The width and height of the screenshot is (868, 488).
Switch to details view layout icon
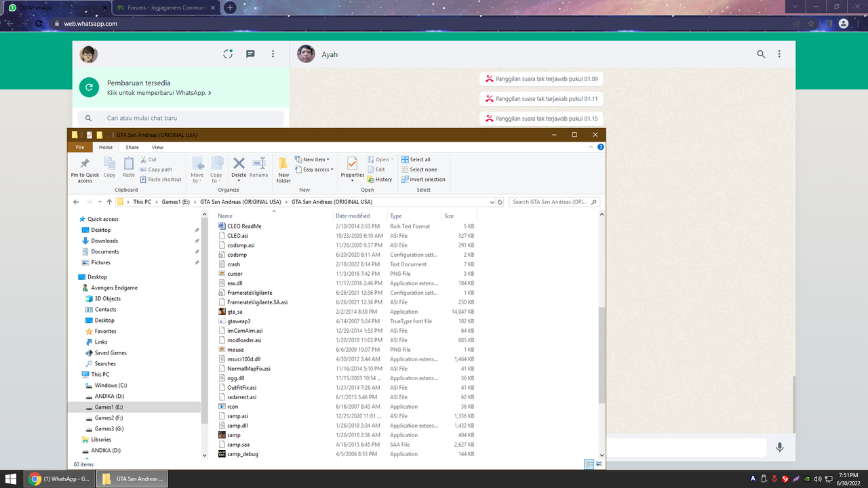tap(589, 464)
